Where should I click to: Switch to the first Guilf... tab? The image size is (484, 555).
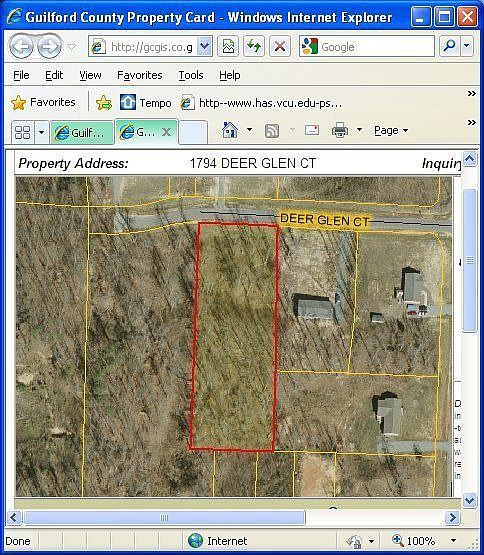[82, 133]
